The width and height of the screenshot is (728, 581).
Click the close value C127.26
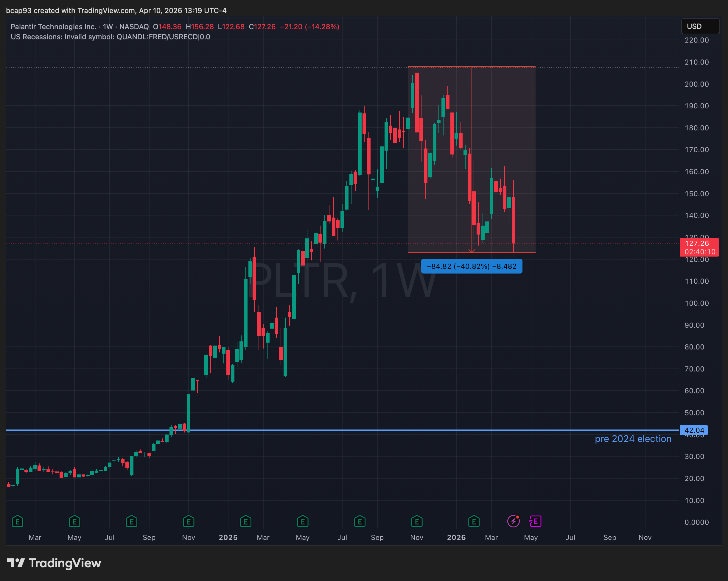coord(262,27)
